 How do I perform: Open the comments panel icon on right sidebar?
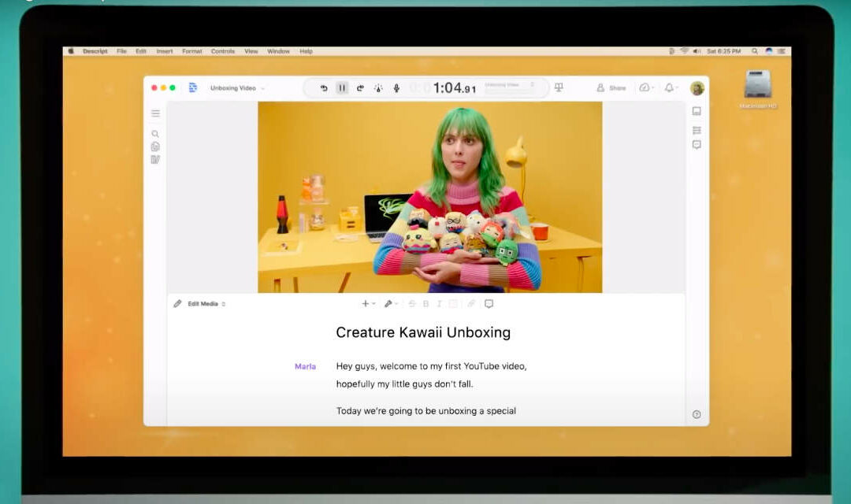697,145
